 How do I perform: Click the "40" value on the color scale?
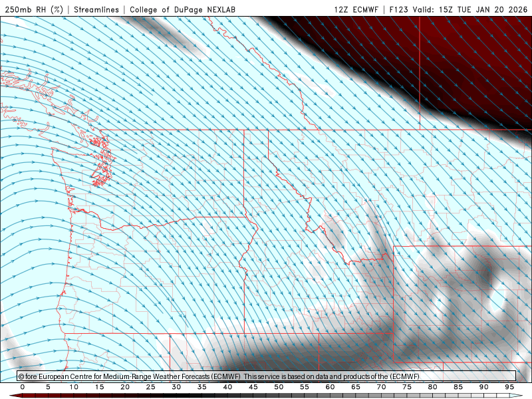pos(227,387)
